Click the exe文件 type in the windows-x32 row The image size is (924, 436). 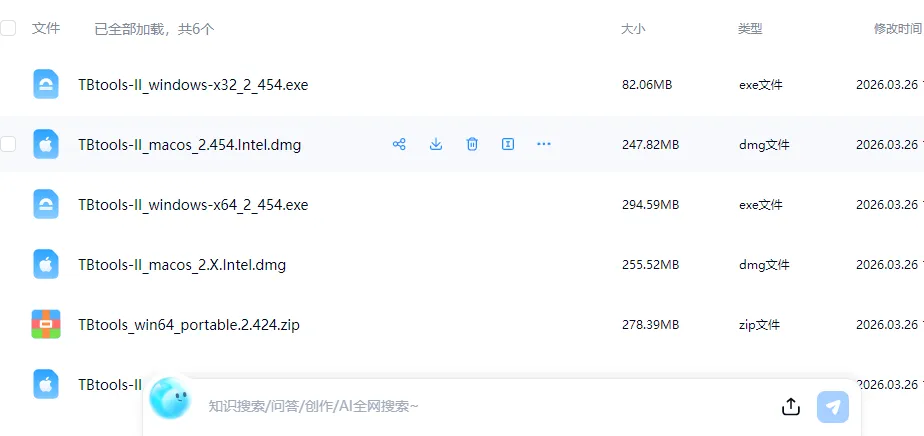coord(761,85)
